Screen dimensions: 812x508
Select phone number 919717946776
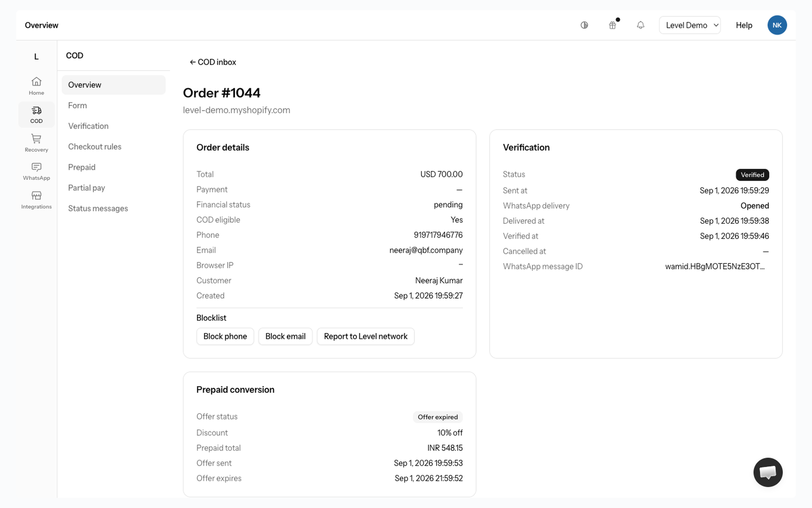click(438, 235)
